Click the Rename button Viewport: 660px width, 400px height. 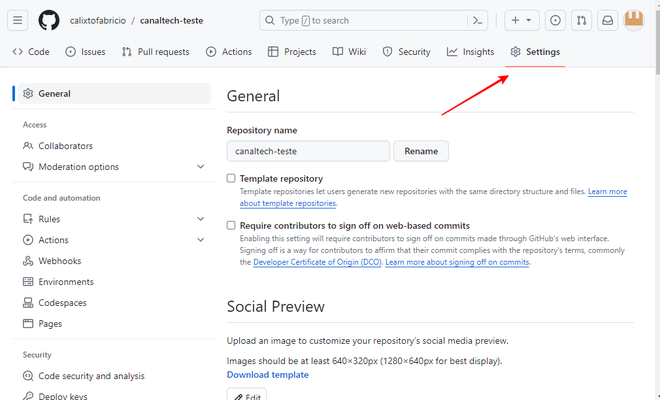coord(421,151)
